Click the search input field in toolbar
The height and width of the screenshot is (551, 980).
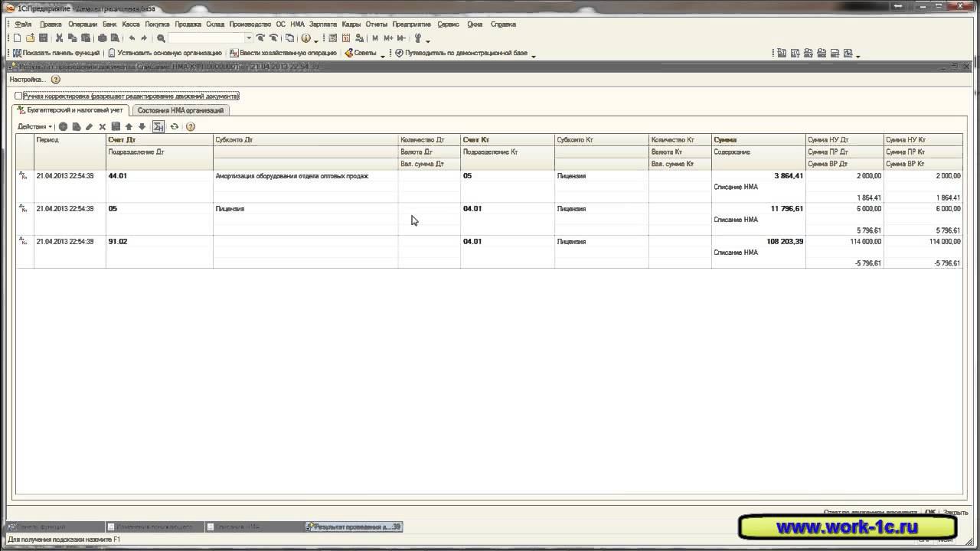pos(206,38)
